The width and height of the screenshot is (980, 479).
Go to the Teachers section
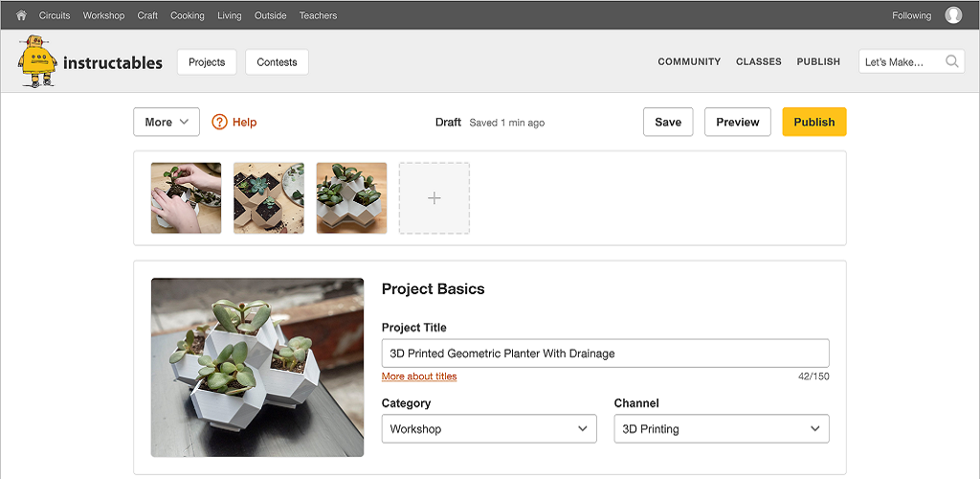click(x=318, y=15)
